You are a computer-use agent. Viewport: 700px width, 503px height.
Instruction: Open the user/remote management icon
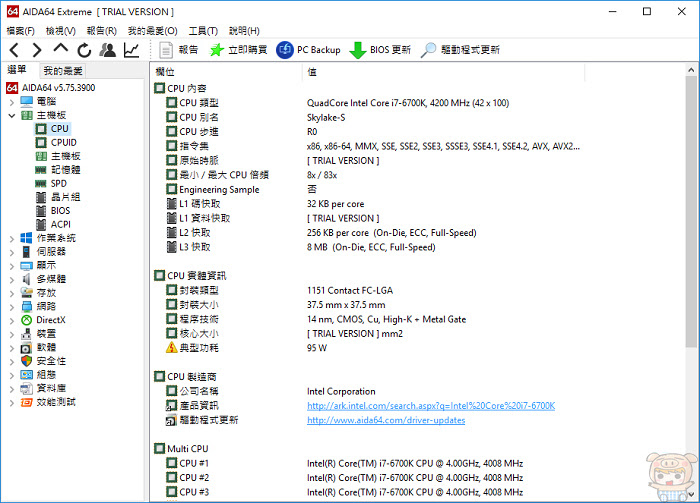click(108, 50)
